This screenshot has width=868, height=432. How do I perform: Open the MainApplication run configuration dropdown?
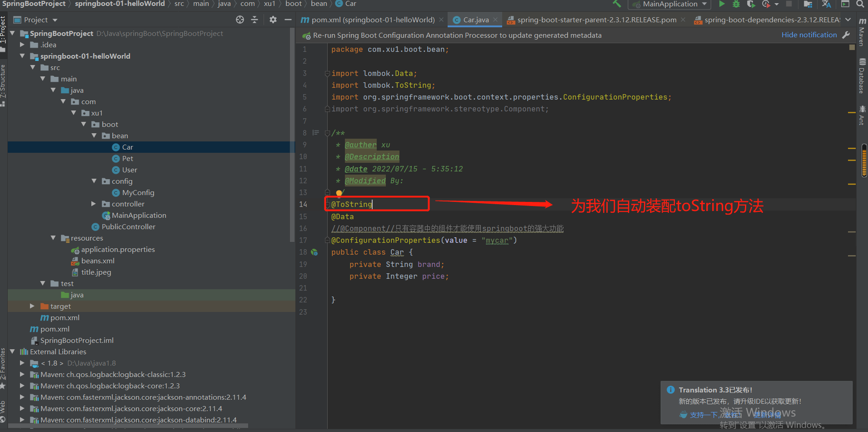670,4
